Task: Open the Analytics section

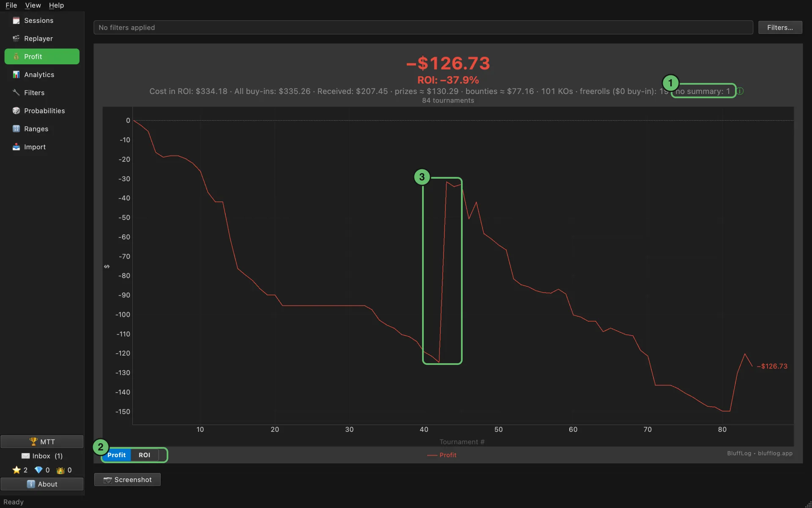Action: click(42, 75)
